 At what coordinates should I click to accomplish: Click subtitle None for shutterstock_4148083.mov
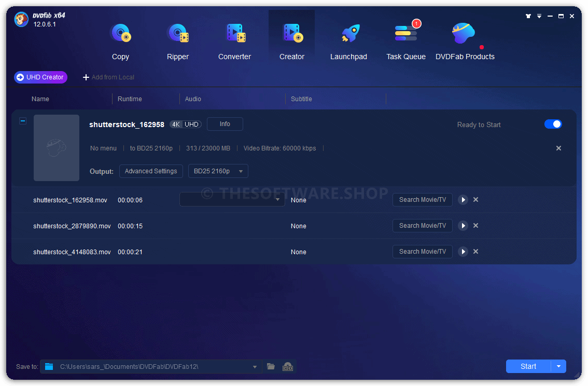[299, 252]
